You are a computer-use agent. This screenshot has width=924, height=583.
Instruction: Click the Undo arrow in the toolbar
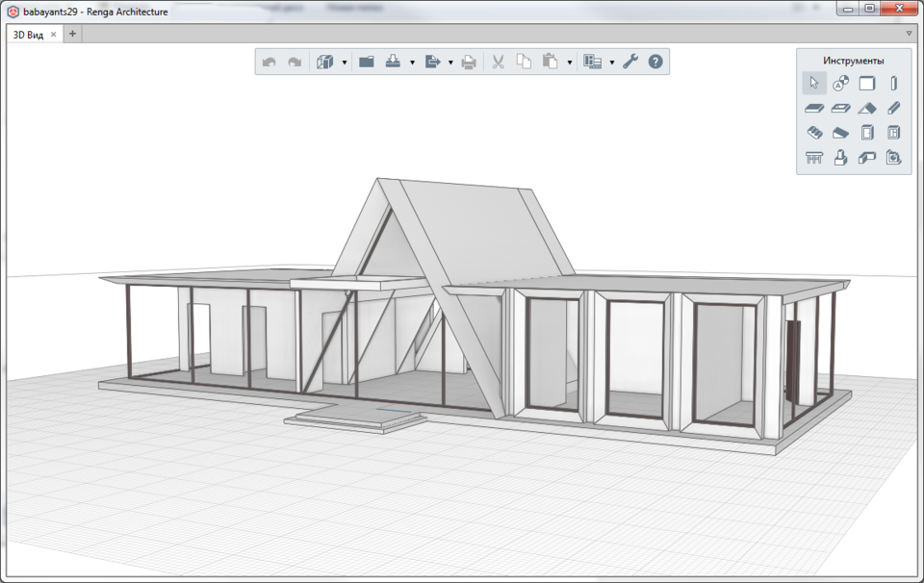pyautogui.click(x=268, y=61)
